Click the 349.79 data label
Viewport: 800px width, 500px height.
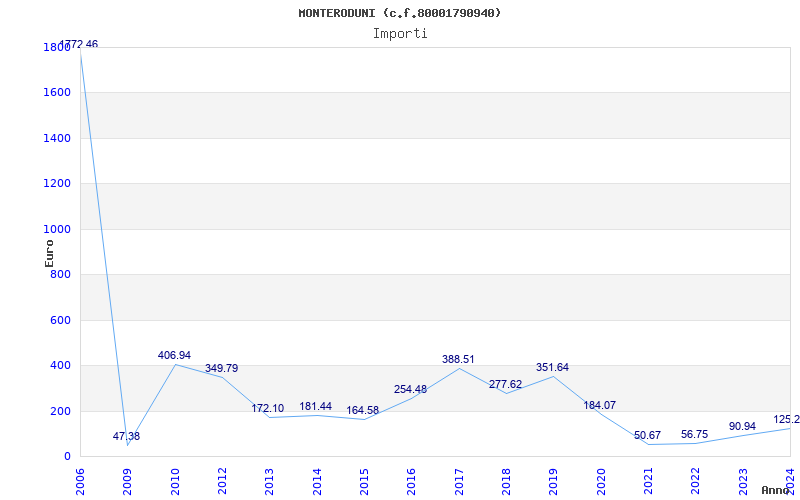click(x=221, y=368)
